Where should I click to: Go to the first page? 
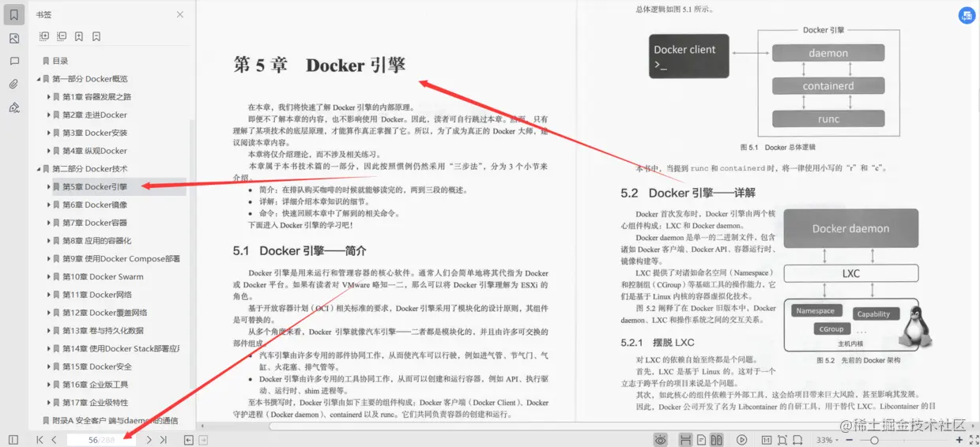(40, 440)
